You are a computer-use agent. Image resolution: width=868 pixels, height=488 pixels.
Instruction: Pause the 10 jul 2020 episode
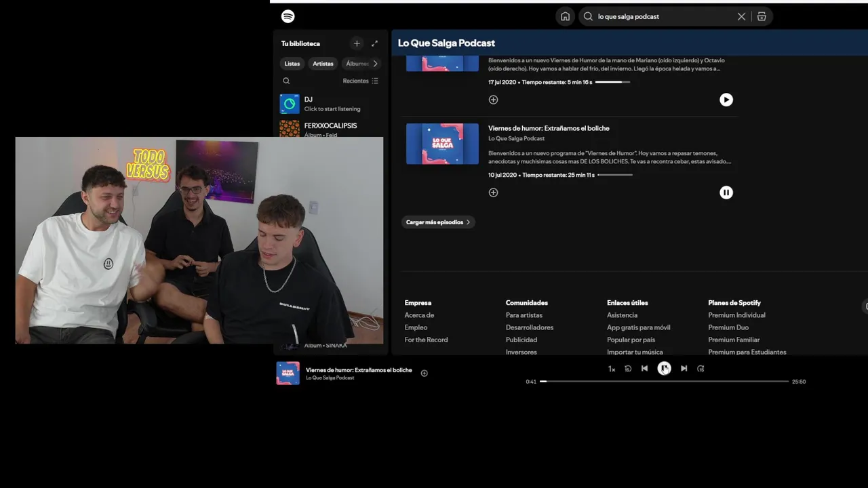726,192
